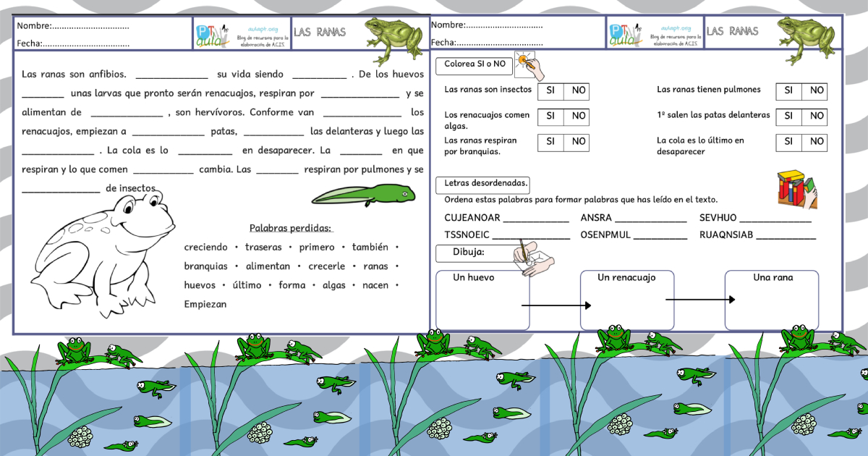Screen dimensions: 868x456
Task: Mark SI for 'Las ranas tienen pulmones'
Action: pyautogui.click(x=788, y=91)
